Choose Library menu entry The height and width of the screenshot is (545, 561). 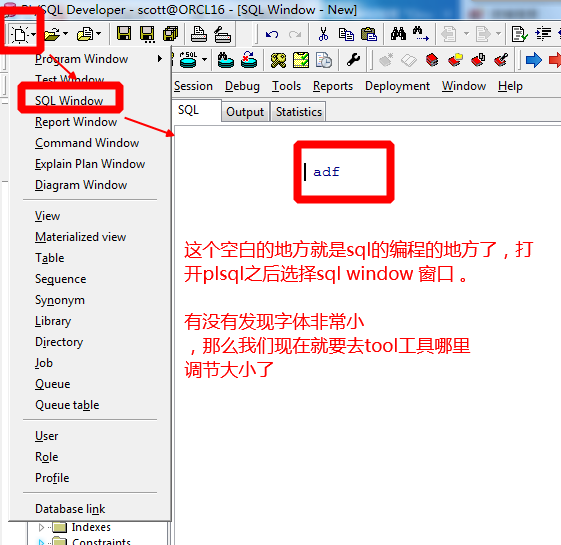[x=53, y=321]
